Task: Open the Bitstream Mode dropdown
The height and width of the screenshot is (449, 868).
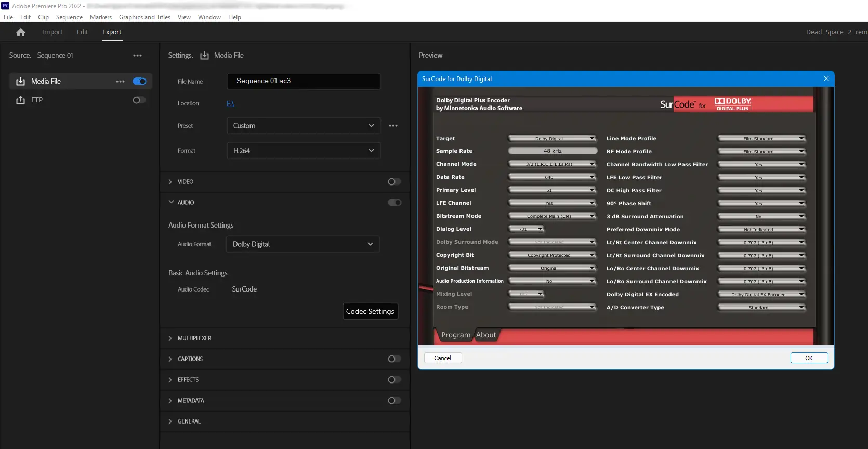Action: tap(552, 216)
